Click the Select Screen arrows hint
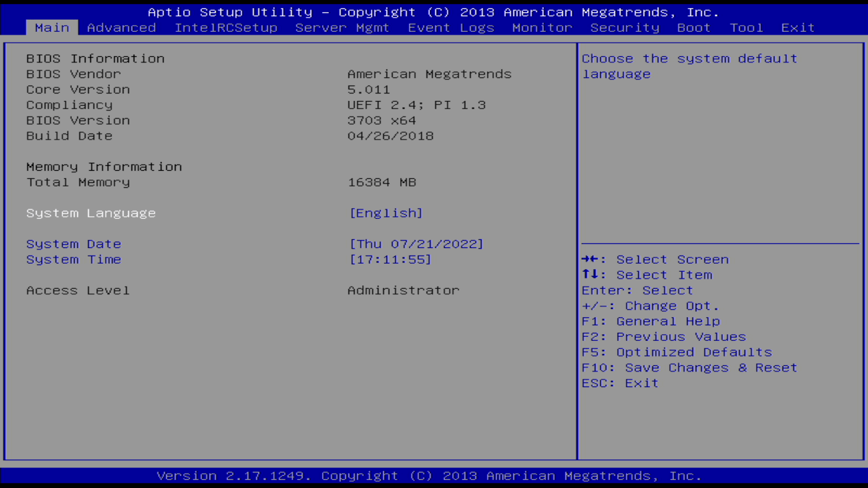The width and height of the screenshot is (868, 488). (x=655, y=260)
